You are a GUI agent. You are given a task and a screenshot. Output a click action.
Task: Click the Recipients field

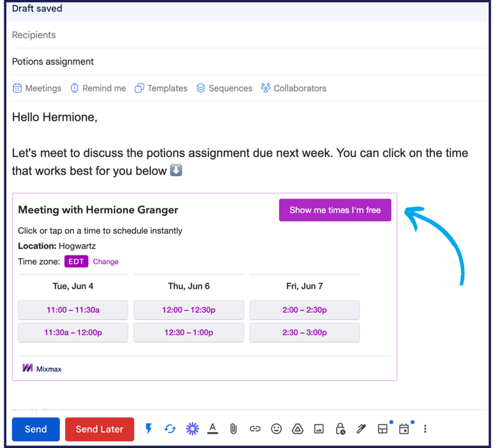[x=250, y=35]
